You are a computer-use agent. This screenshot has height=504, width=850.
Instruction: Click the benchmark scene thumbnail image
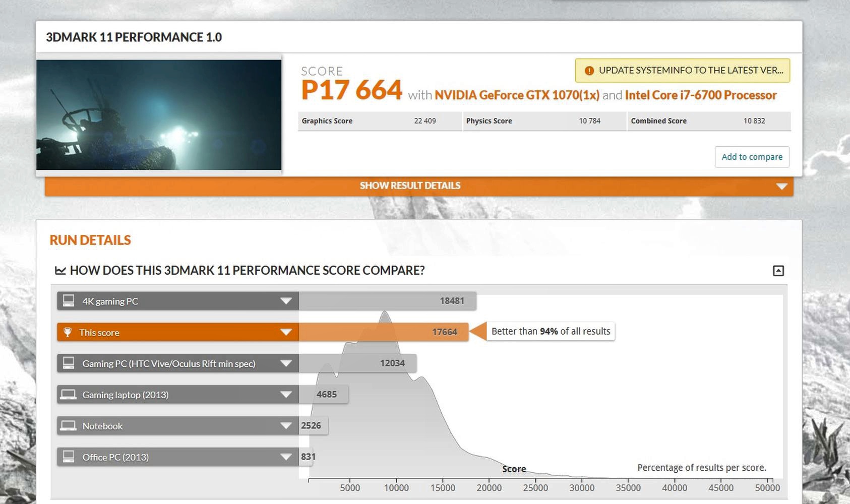pyautogui.click(x=159, y=115)
